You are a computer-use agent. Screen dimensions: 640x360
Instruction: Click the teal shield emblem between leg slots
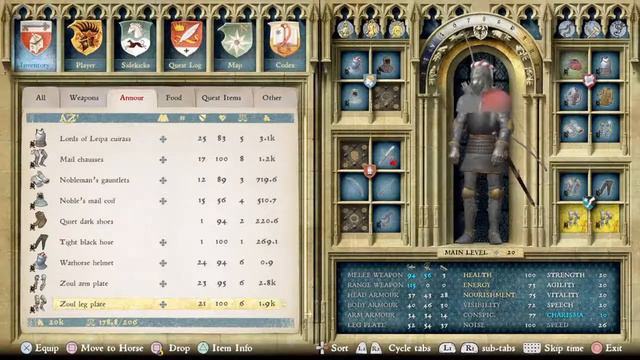[x=589, y=203]
